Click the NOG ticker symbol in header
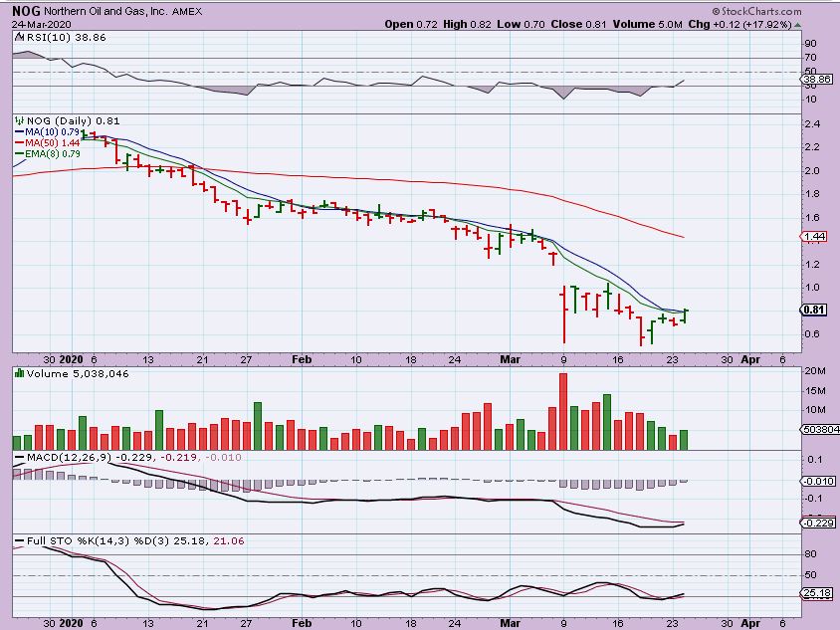 26,11
